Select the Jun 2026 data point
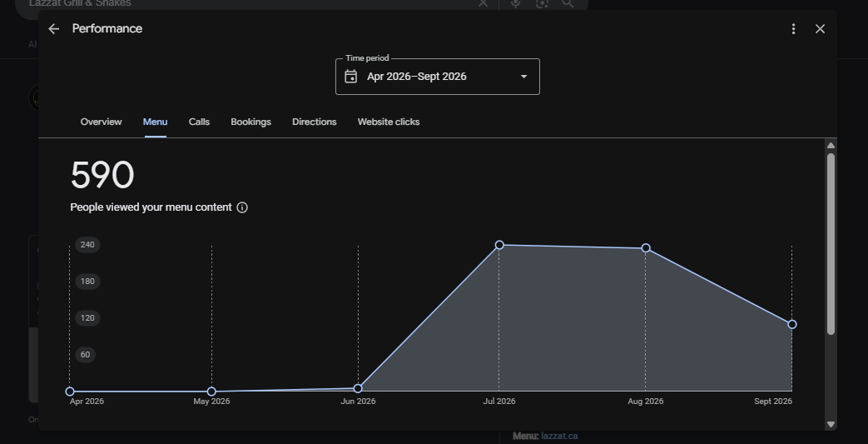The image size is (868, 444). [358, 388]
